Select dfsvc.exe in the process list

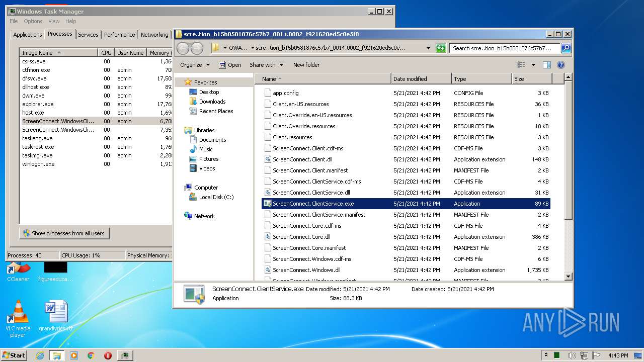(96, 78)
